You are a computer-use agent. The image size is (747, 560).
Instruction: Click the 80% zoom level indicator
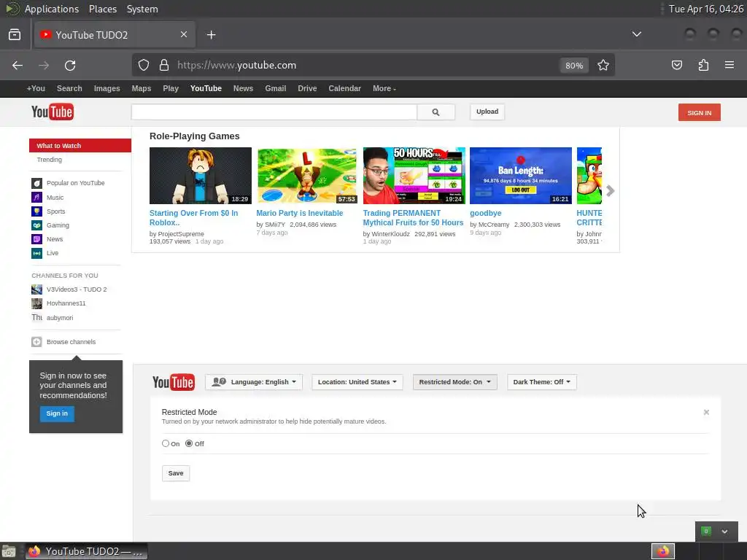(574, 65)
